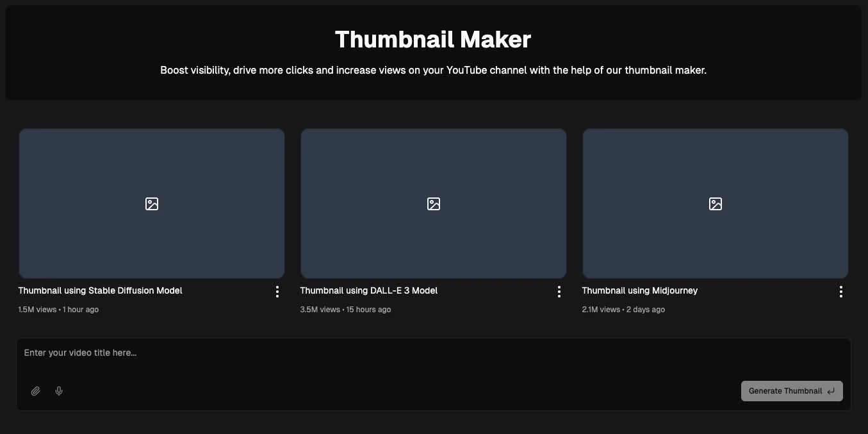
Task: Open the three-dot menu for DALL-E 3 thumbnail
Action: tap(559, 291)
